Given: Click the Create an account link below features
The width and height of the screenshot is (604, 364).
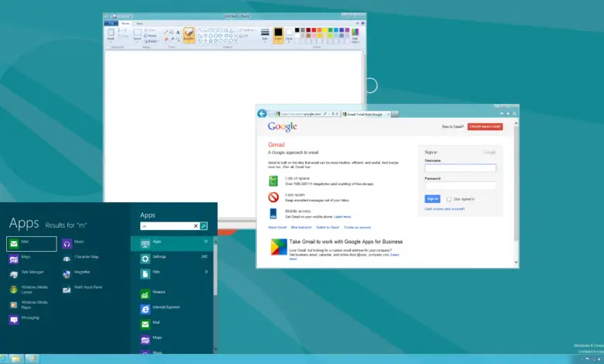Looking at the screenshot, I should pyautogui.click(x=357, y=227).
